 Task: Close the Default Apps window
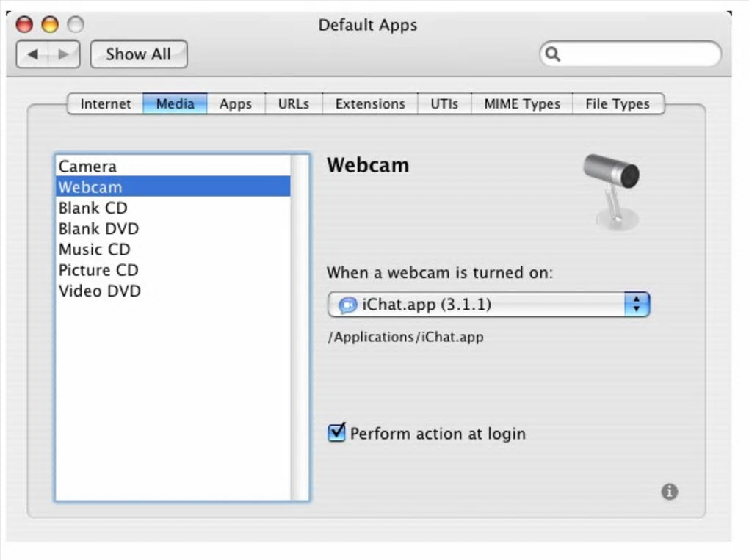[24, 24]
